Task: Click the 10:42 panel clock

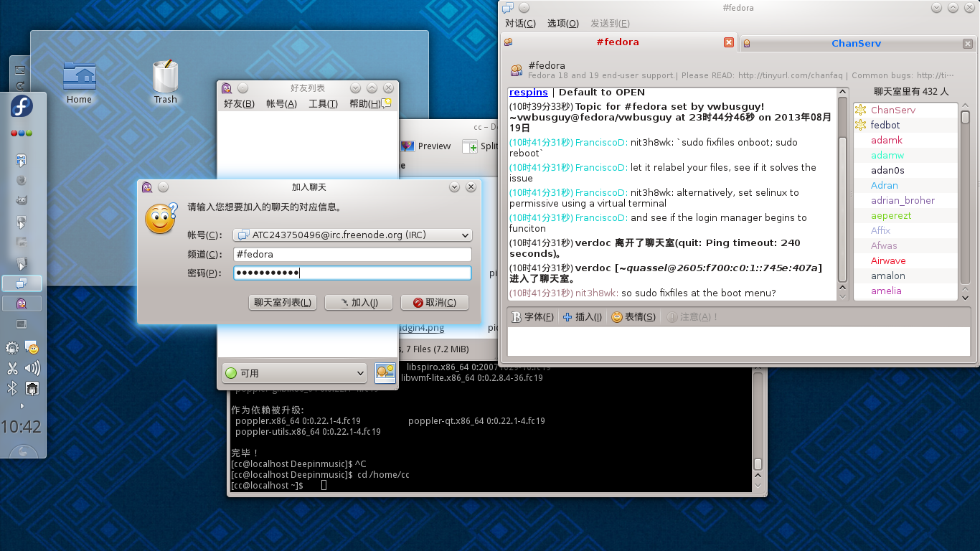Action: 22,427
